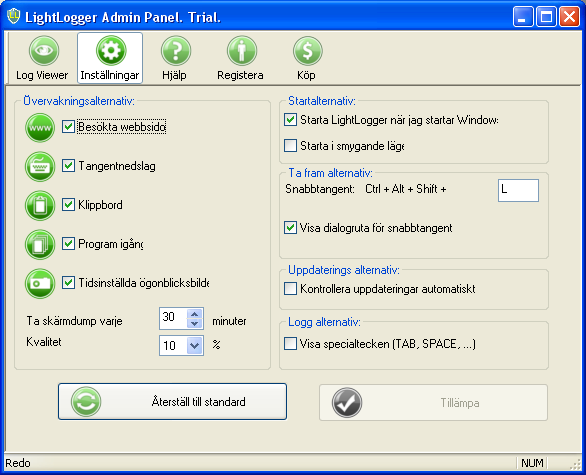The height and width of the screenshot is (475, 586).
Task: Select the Inställningar gear icon
Action: click(111, 50)
